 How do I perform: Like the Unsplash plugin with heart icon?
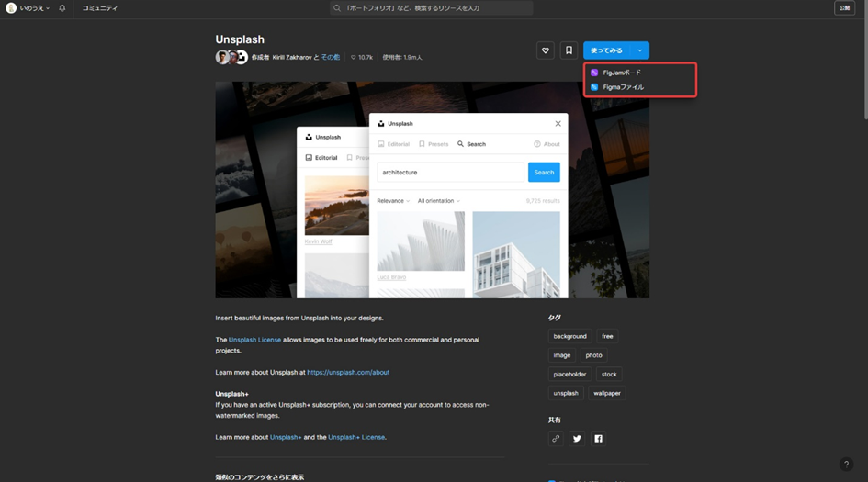pyautogui.click(x=546, y=50)
